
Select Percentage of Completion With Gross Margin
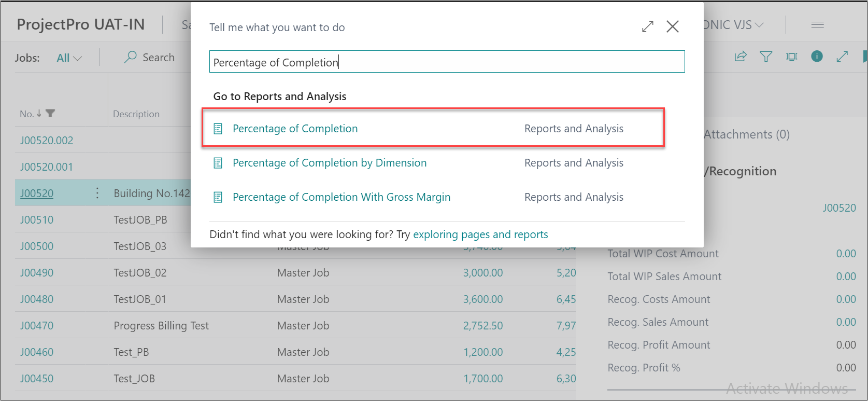[x=341, y=197]
